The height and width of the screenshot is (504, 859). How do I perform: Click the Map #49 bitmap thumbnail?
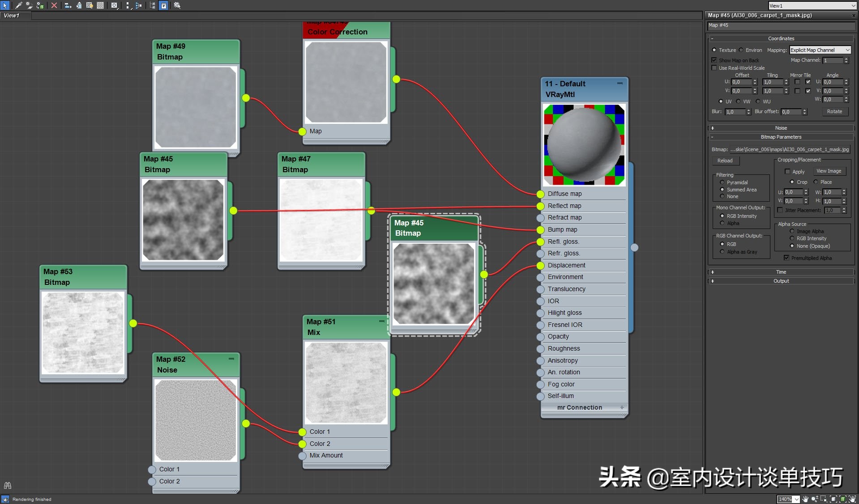point(196,107)
